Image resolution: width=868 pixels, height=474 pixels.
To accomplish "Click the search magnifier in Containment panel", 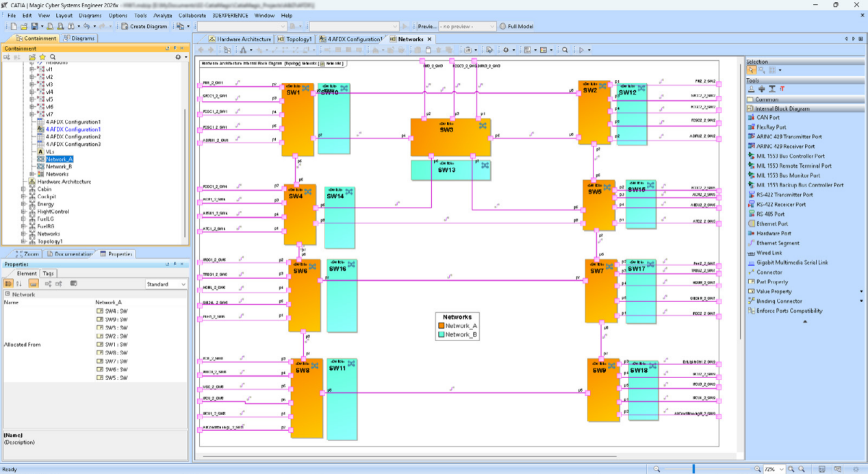I will coord(53,57).
